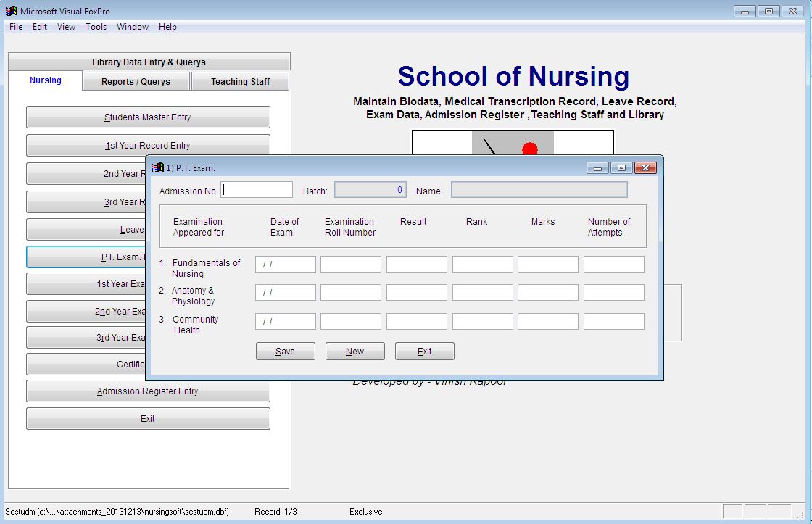The image size is (812, 524).
Task: Click the Admission No. input field
Action: [256, 188]
